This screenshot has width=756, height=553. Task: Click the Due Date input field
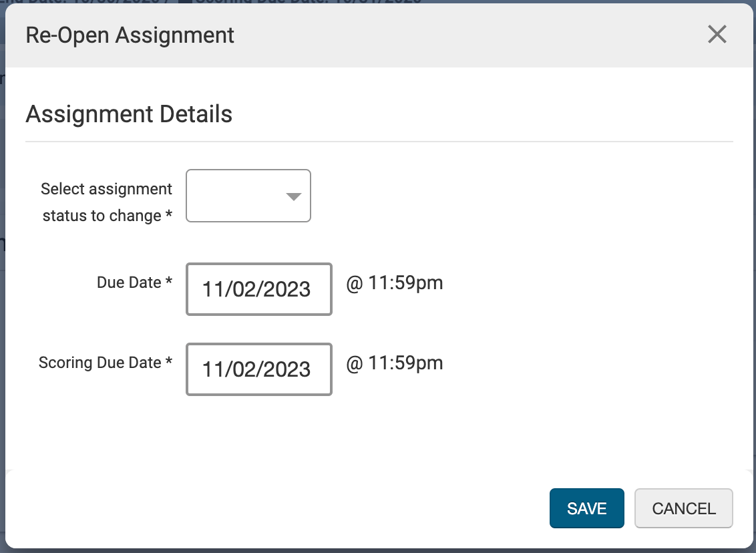click(258, 289)
